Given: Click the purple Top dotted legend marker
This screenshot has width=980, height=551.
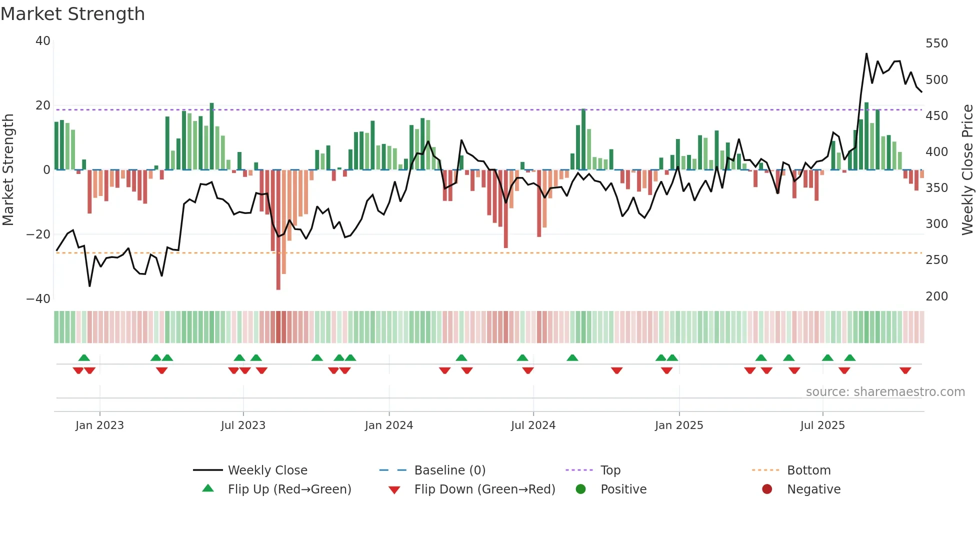Looking at the screenshot, I should click(x=579, y=470).
